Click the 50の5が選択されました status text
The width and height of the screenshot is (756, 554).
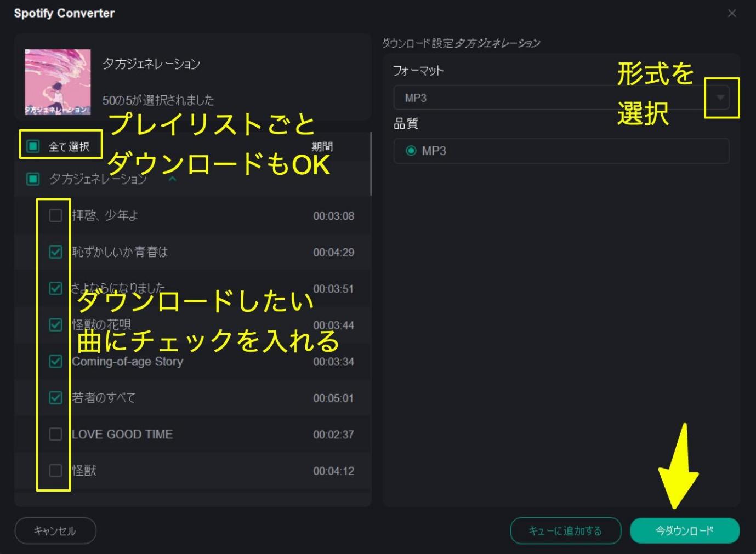pos(158,100)
